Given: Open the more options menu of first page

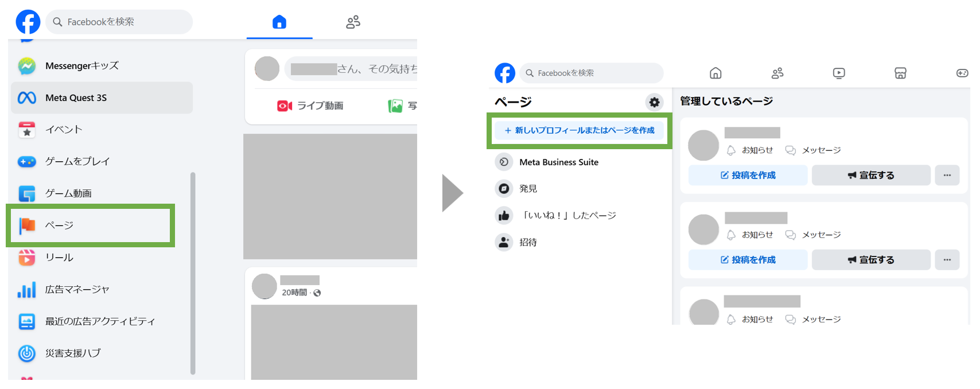Looking at the screenshot, I should coord(947,176).
